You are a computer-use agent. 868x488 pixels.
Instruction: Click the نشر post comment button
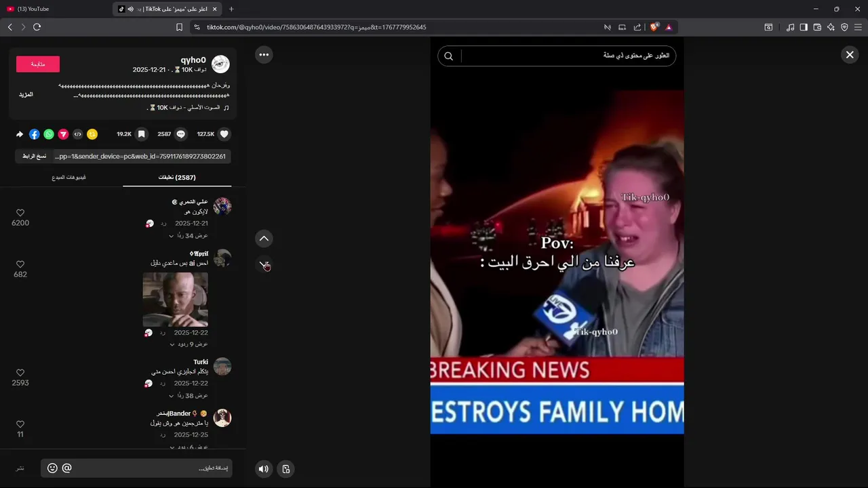tap(20, 468)
